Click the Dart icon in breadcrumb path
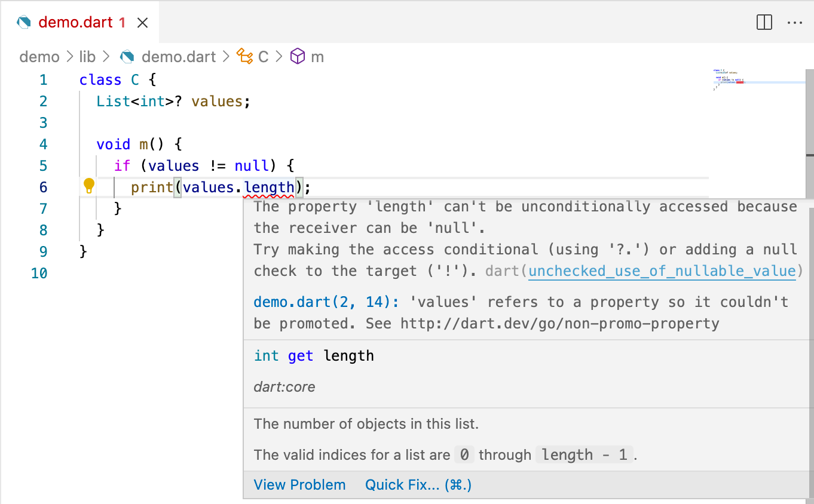The width and height of the screenshot is (814, 504). coord(127,57)
